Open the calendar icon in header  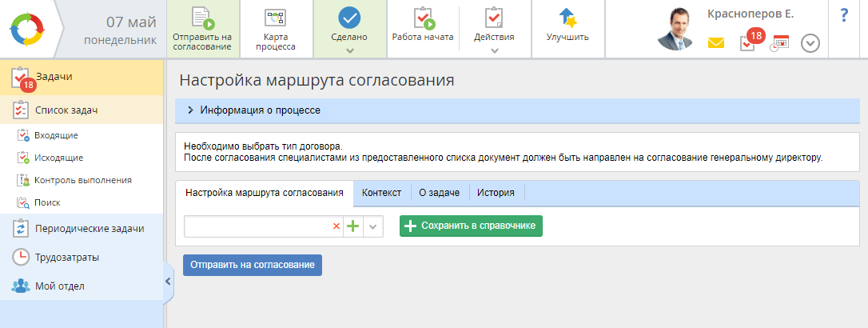pyautogui.click(x=779, y=43)
